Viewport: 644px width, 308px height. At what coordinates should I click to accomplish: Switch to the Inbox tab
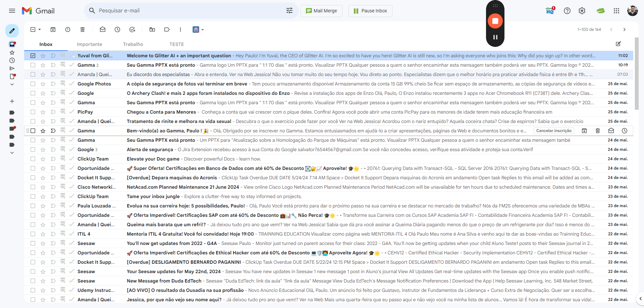pos(46,44)
